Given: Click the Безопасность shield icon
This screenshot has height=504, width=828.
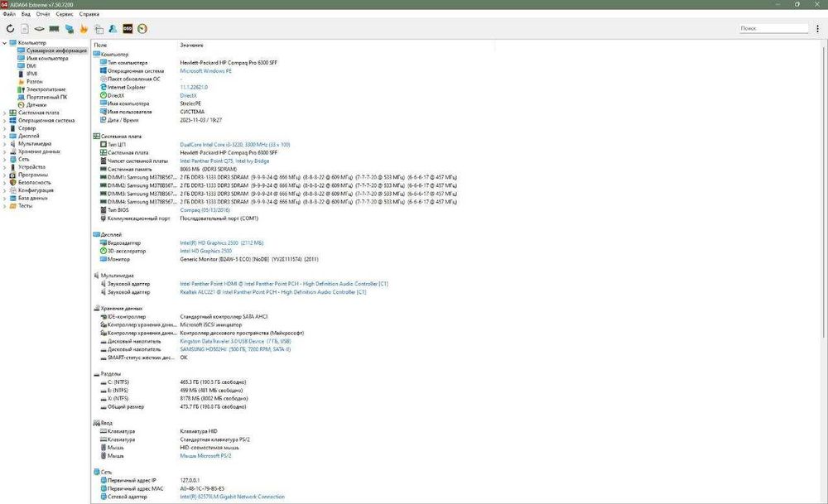Looking at the screenshot, I should point(13,183).
